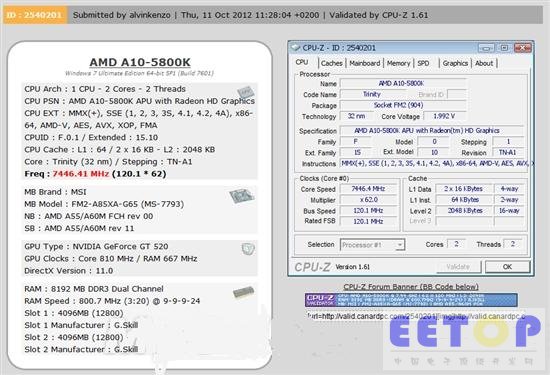Click the AMD A10-5800K heading link

[140, 62]
